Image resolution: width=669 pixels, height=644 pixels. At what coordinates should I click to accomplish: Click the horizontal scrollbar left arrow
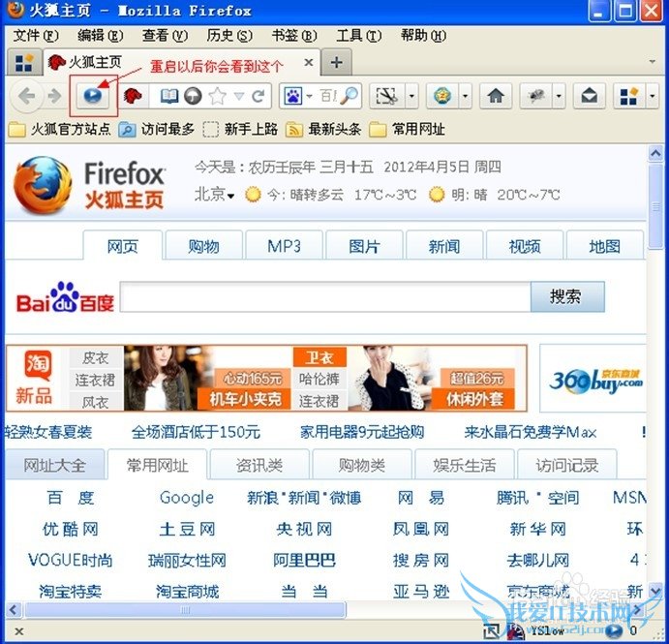coord(14,609)
